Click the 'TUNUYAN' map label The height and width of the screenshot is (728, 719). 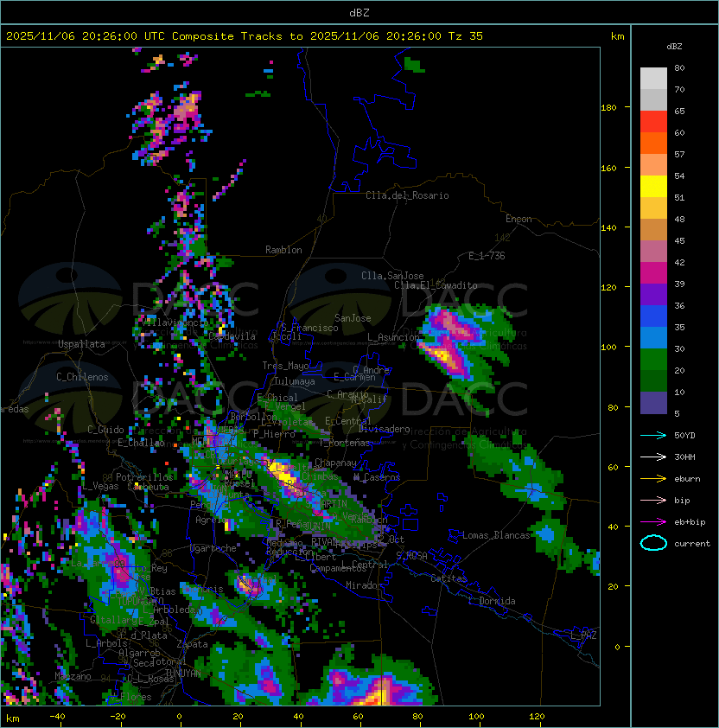tap(183, 674)
